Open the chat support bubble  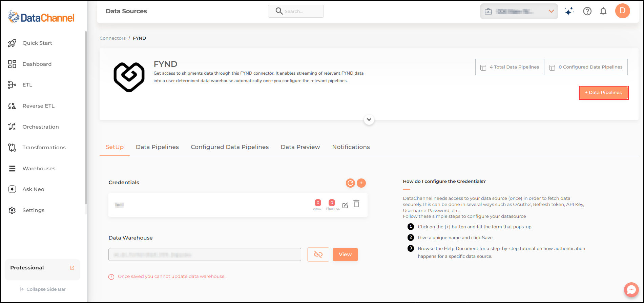click(631, 290)
